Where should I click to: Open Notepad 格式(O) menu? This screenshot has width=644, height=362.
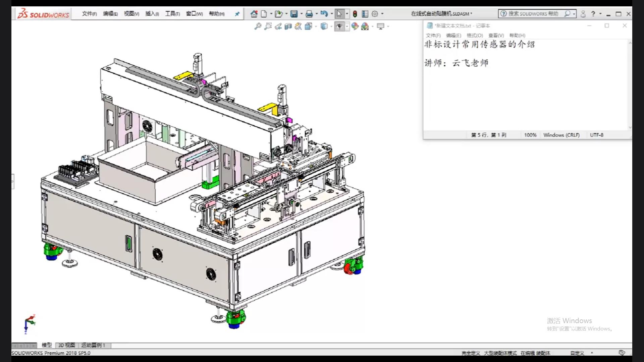(475, 36)
